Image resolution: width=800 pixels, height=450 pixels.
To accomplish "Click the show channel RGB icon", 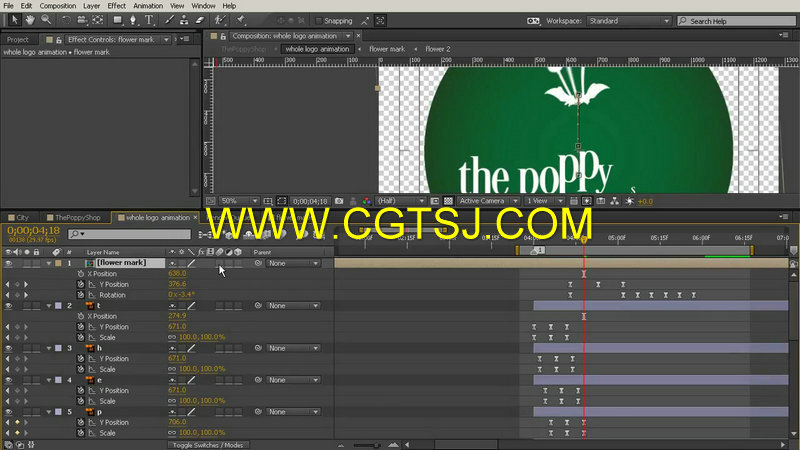I will [x=366, y=201].
